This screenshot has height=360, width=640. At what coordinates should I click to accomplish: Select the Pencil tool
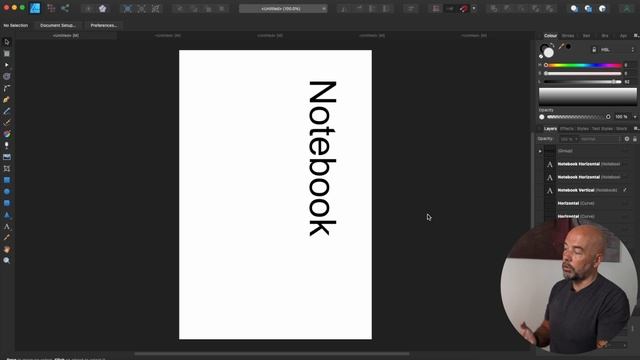(x=7, y=111)
